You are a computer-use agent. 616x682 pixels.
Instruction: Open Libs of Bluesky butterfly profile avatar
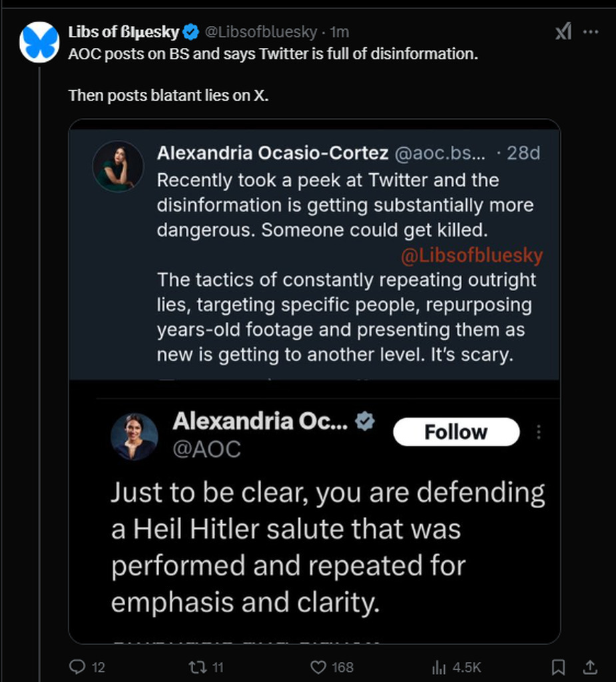39,41
